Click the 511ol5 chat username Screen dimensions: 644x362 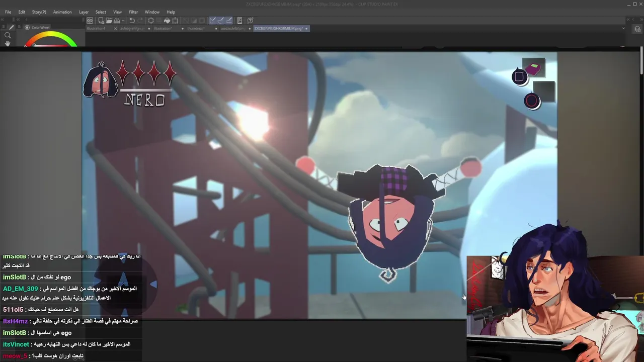(13, 310)
